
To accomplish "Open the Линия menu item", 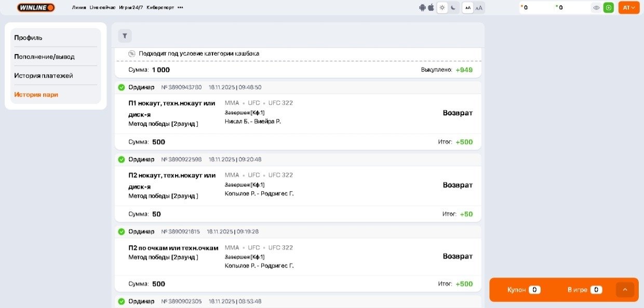I will [x=79, y=7].
